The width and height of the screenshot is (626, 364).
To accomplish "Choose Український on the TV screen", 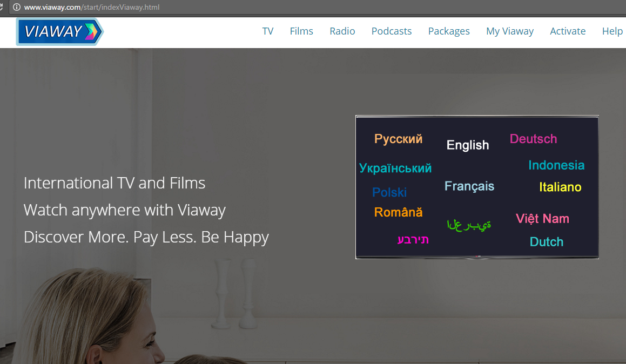I will pyautogui.click(x=395, y=168).
